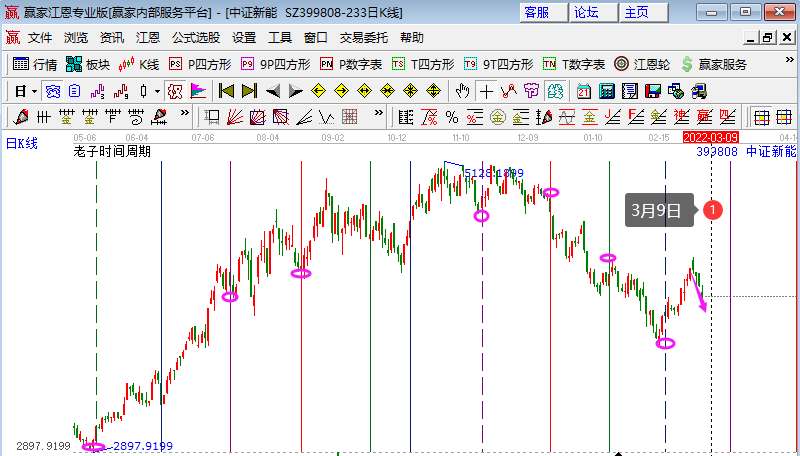
Task: Select the Gann fan red rays tool
Action: click(x=235, y=117)
